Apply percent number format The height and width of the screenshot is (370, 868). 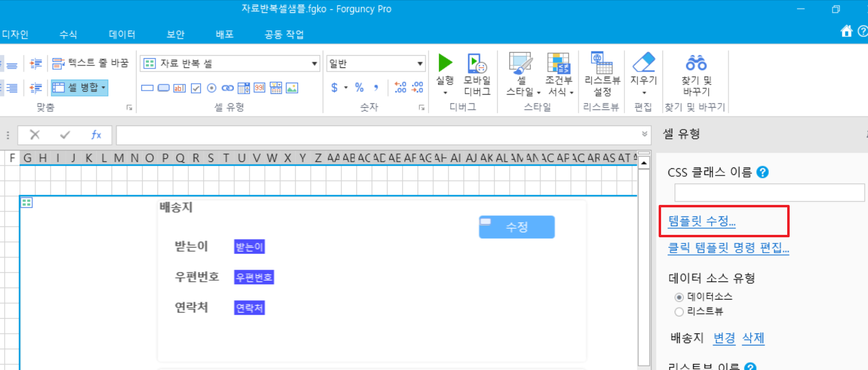359,87
